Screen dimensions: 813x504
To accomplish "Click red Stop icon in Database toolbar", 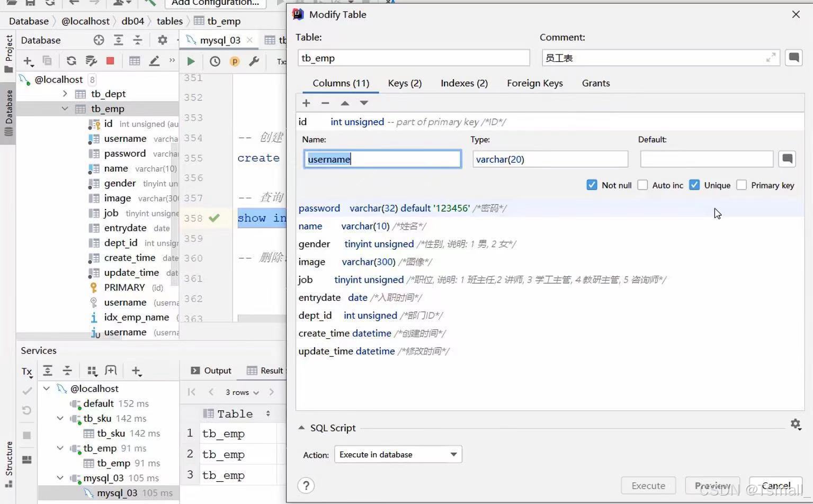I will point(110,61).
